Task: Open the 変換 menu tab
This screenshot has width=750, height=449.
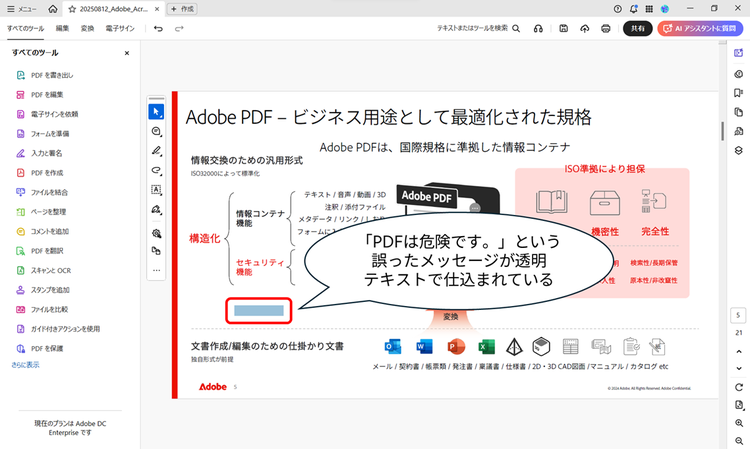Action: (x=88, y=29)
